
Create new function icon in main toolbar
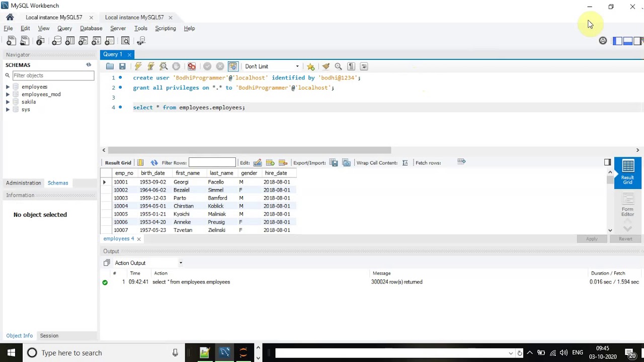(109, 41)
